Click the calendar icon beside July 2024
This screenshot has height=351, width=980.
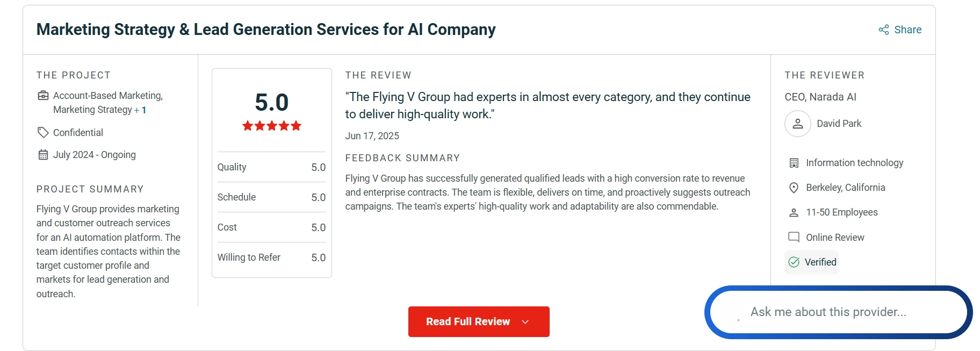coord(43,155)
